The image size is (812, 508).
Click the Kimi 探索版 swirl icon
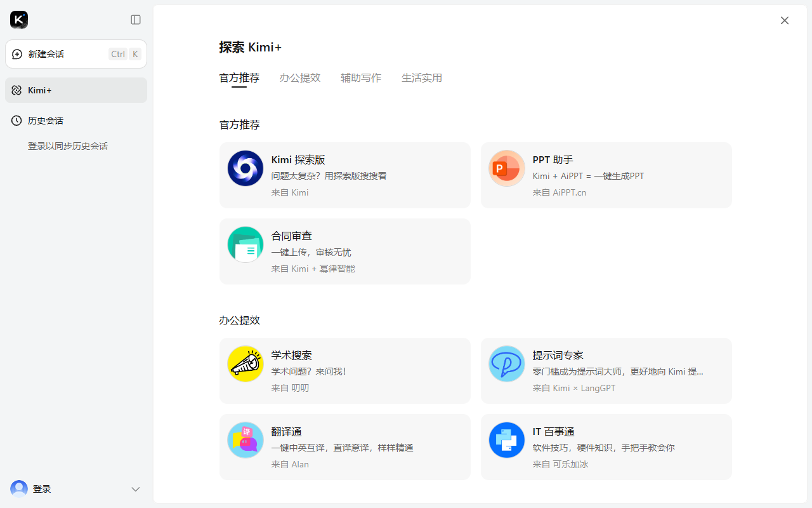[246, 168]
